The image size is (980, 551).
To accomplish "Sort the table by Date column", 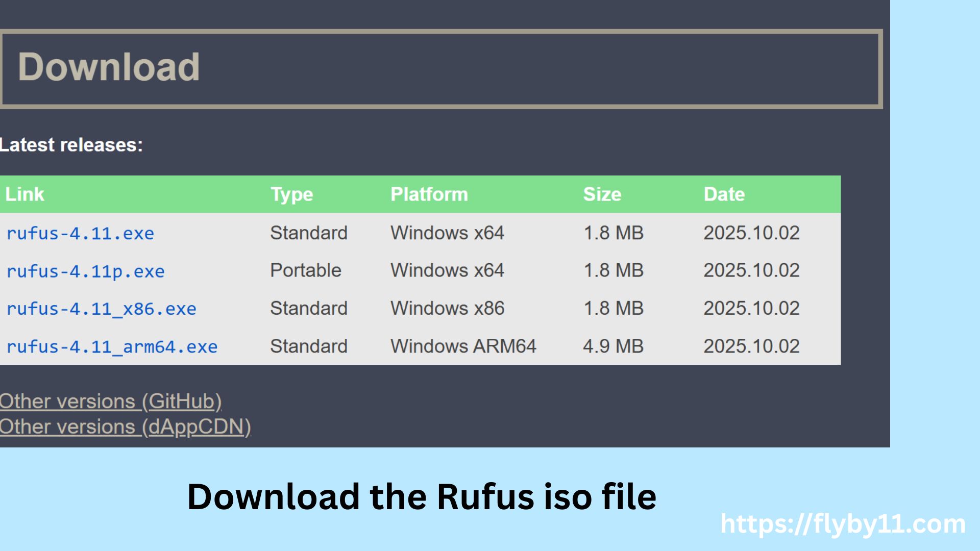I will click(724, 194).
